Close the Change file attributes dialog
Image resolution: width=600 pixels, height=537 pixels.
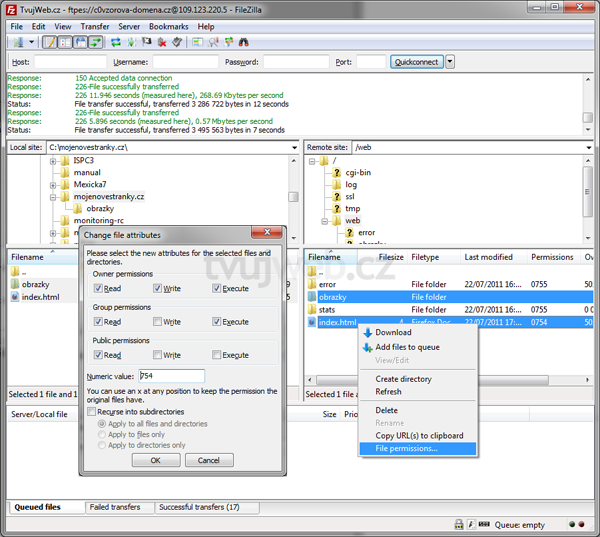coord(267,232)
